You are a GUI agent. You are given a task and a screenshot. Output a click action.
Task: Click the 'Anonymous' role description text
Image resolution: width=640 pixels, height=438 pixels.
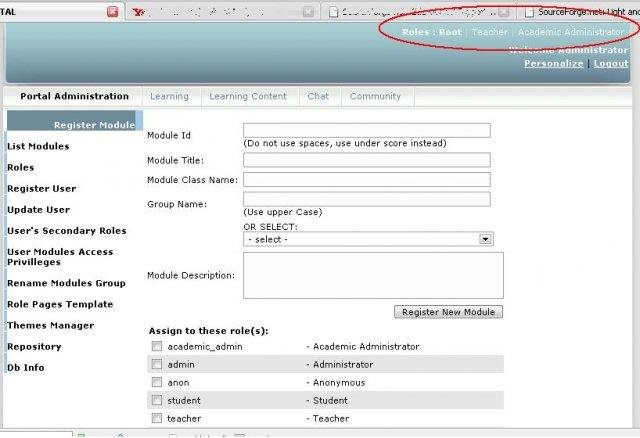point(339,382)
